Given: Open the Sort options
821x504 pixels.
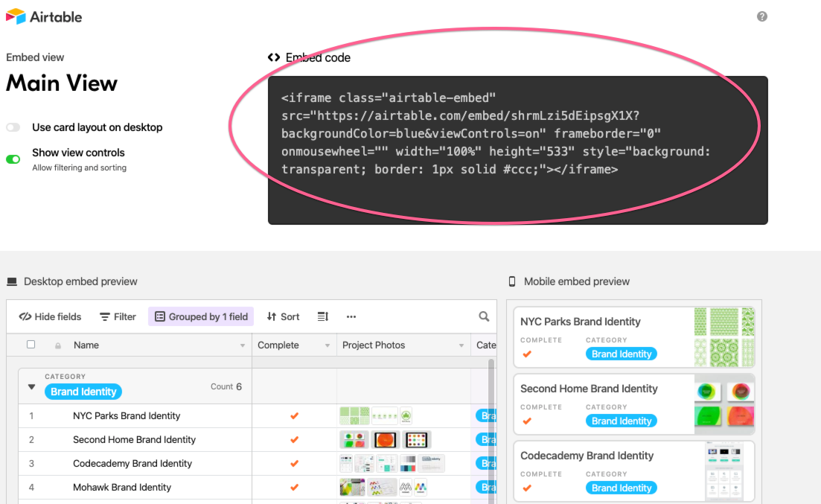Looking at the screenshot, I should coord(283,316).
